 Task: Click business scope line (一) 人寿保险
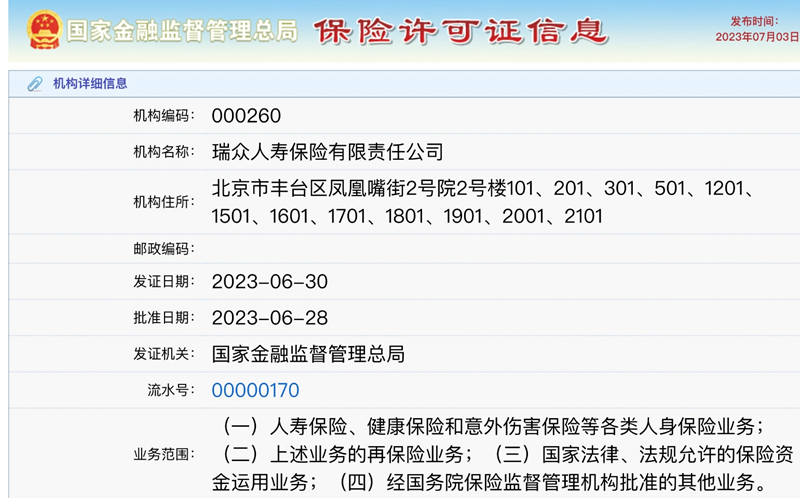(493, 427)
